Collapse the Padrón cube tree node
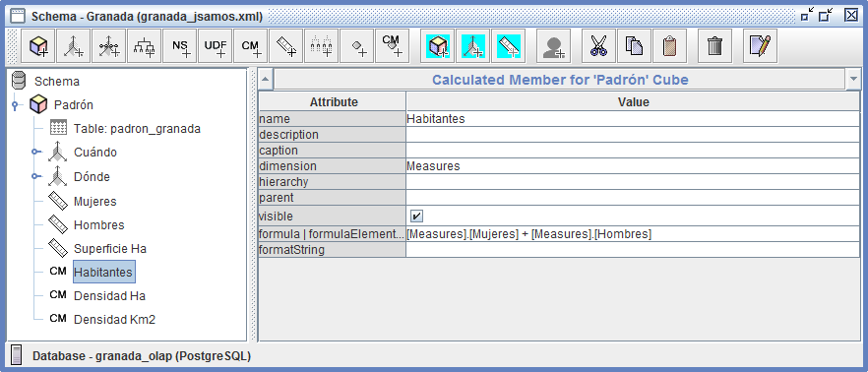The image size is (868, 372). [15, 104]
